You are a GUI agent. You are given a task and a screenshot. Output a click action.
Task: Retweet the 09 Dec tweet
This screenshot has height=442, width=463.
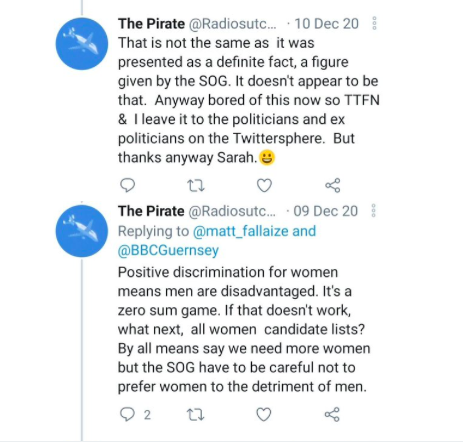point(195,415)
